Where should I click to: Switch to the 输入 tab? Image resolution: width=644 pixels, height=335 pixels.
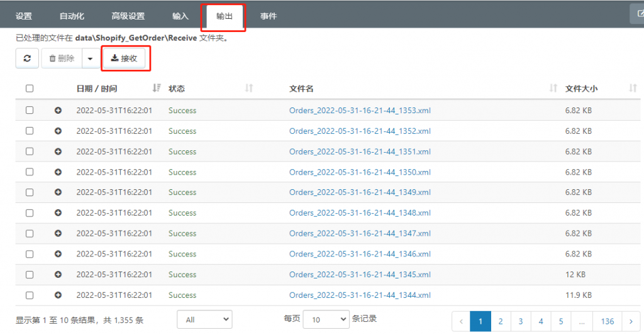[x=180, y=16]
